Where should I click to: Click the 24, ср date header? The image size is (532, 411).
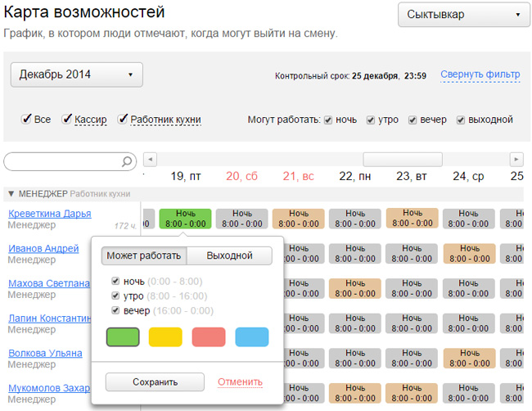tap(468, 176)
